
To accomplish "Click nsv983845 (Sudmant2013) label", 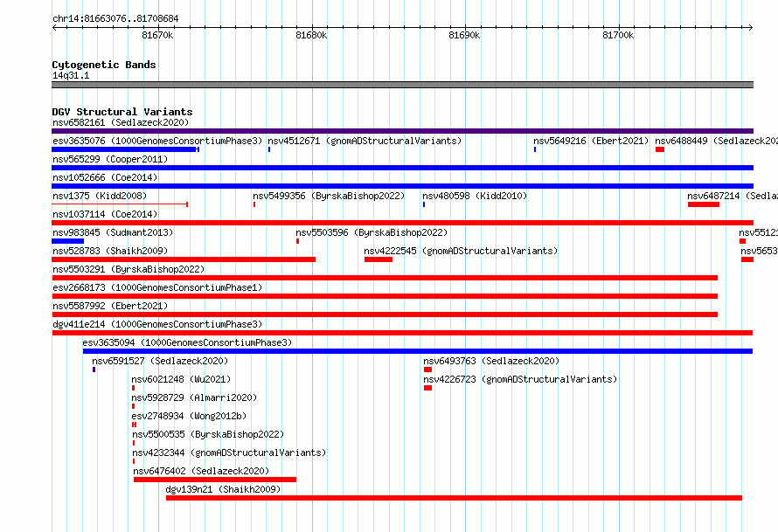I will [113, 232].
